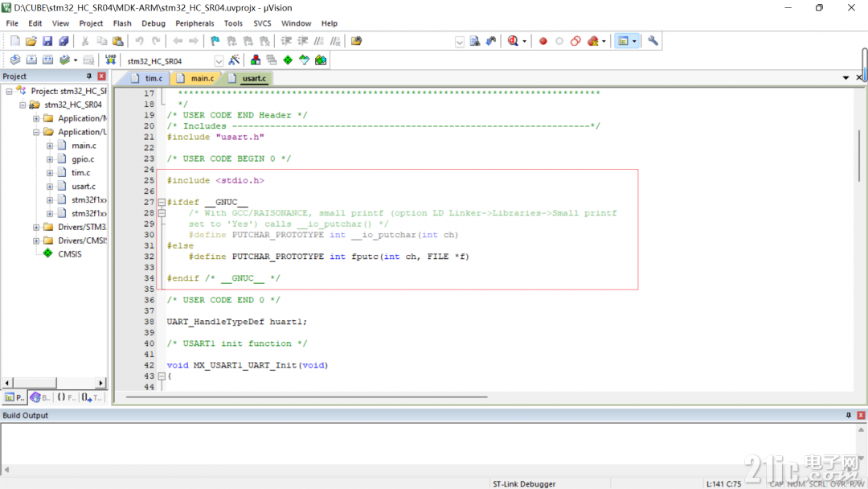Open Configuration with the wrench icon
Screen dimensions: 868x489
point(653,41)
